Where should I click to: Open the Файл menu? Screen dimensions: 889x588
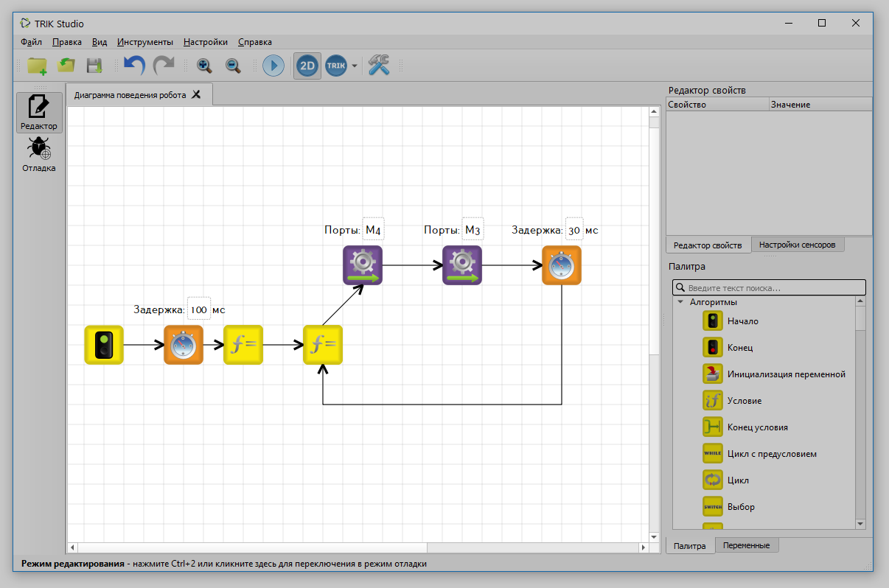point(32,42)
